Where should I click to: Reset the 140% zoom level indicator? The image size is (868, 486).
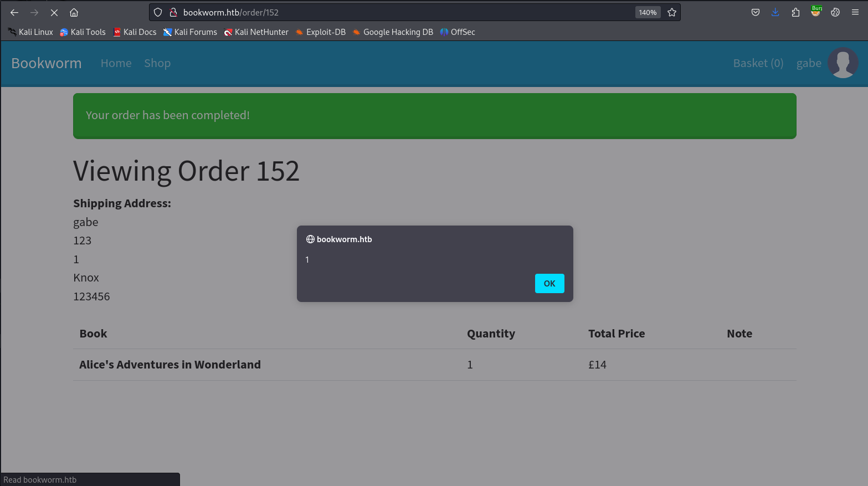[647, 12]
